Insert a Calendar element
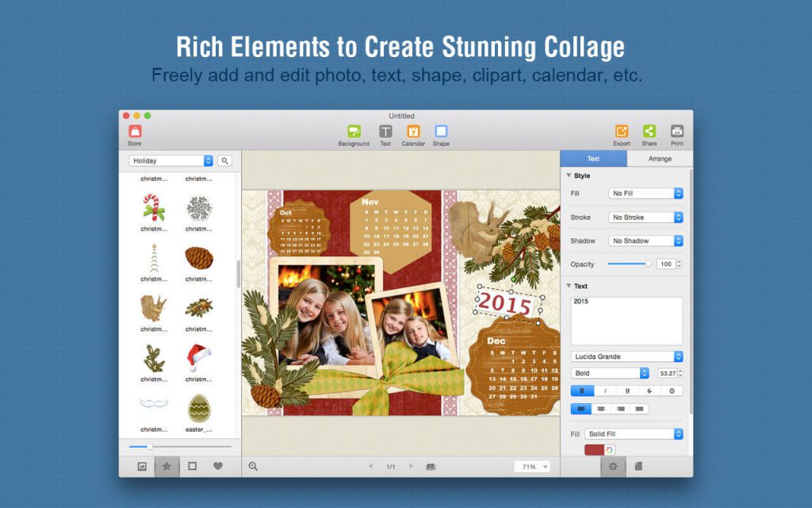The image size is (812, 508). pos(413,132)
